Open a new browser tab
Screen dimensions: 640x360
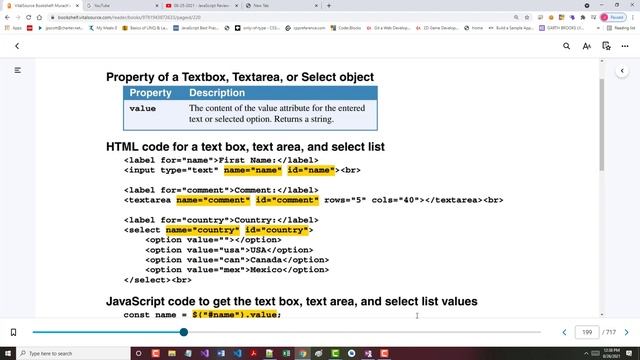point(329,6)
